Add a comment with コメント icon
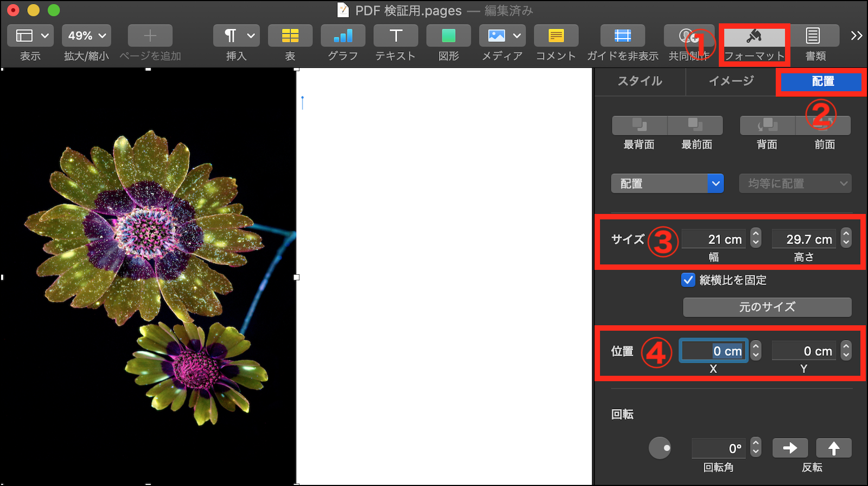 tap(556, 36)
